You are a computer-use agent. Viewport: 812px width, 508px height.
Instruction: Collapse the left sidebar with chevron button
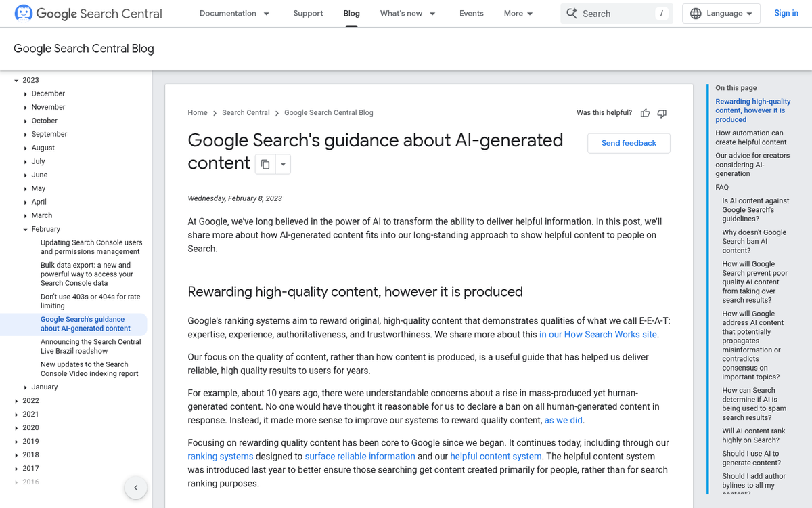pos(136,488)
